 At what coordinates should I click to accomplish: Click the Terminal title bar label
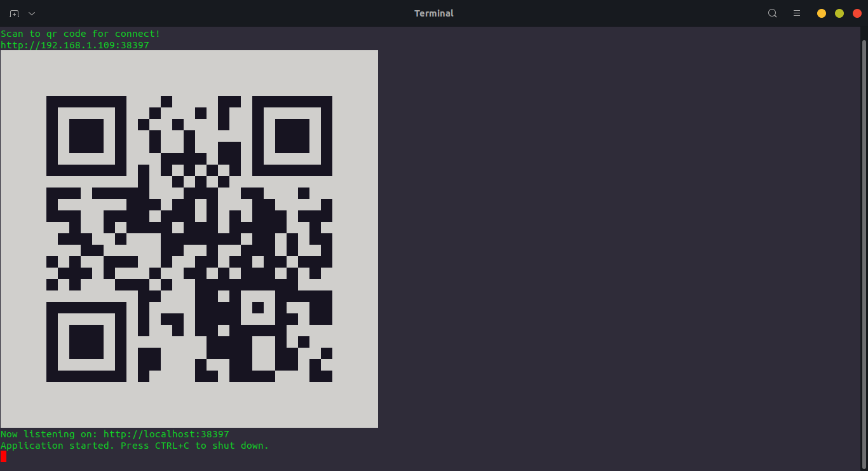(434, 13)
